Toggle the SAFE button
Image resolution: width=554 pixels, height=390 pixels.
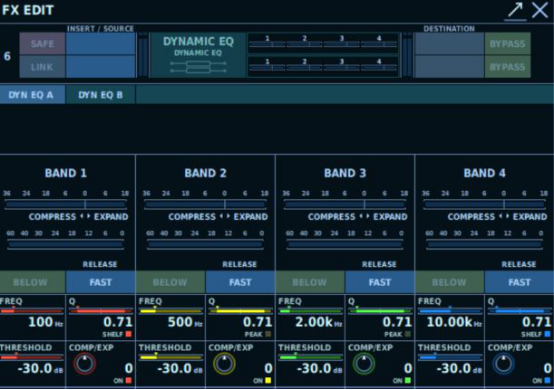42,44
